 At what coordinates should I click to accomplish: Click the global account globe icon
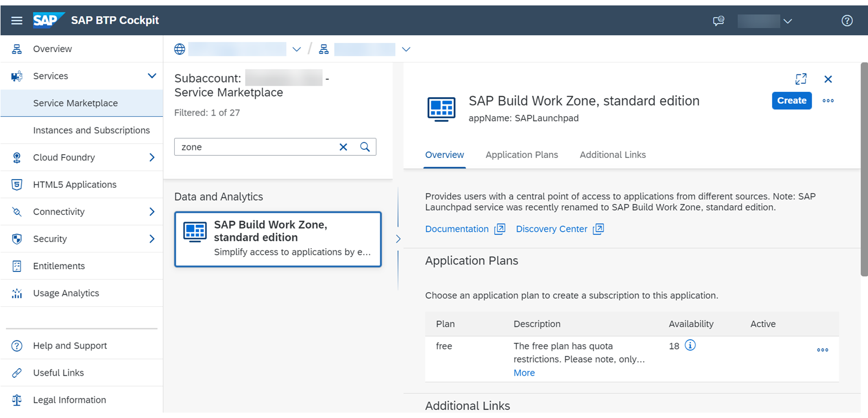[x=180, y=49]
